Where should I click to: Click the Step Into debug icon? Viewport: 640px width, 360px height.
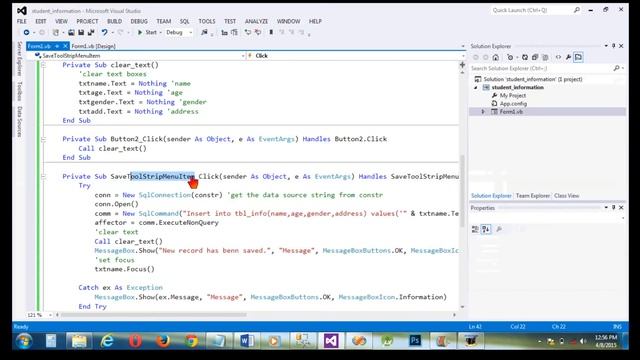pos(224,32)
